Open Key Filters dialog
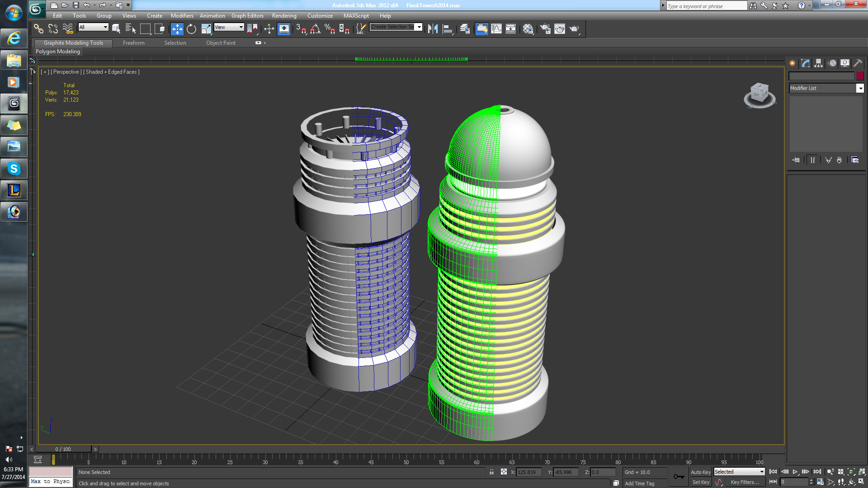This screenshot has height=488, width=868. [745, 482]
